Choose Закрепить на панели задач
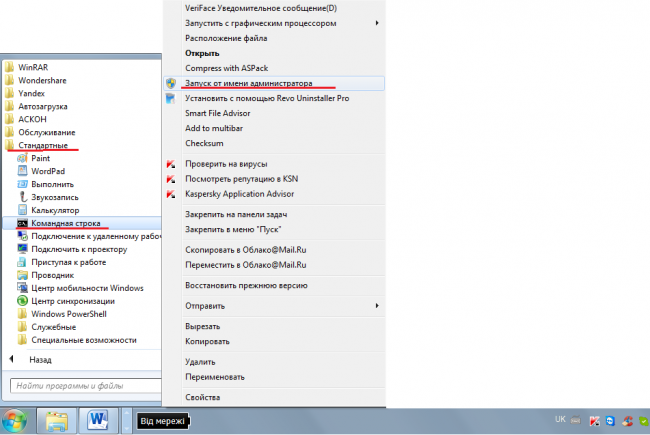 click(236, 214)
